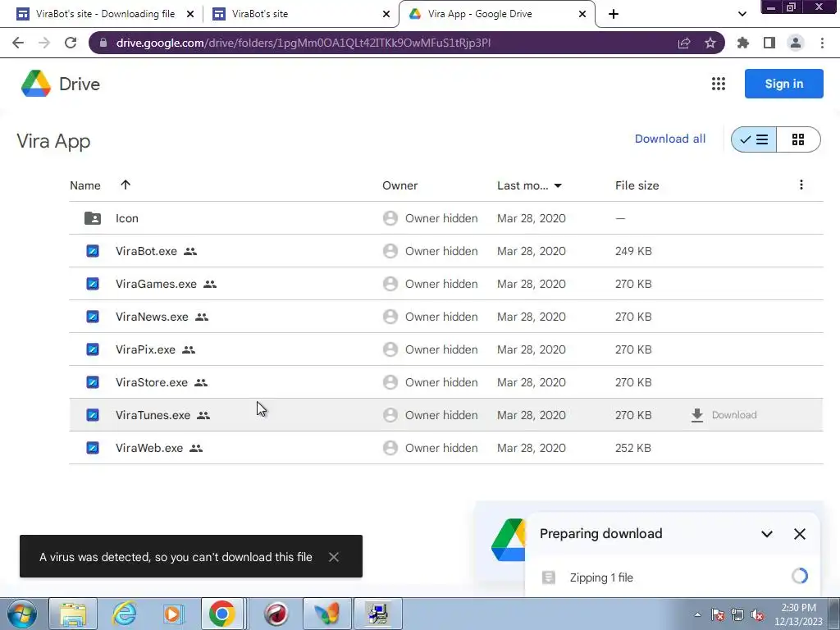This screenshot has height=630, width=840.
Task: Click the Owner column header
Action: (399, 185)
